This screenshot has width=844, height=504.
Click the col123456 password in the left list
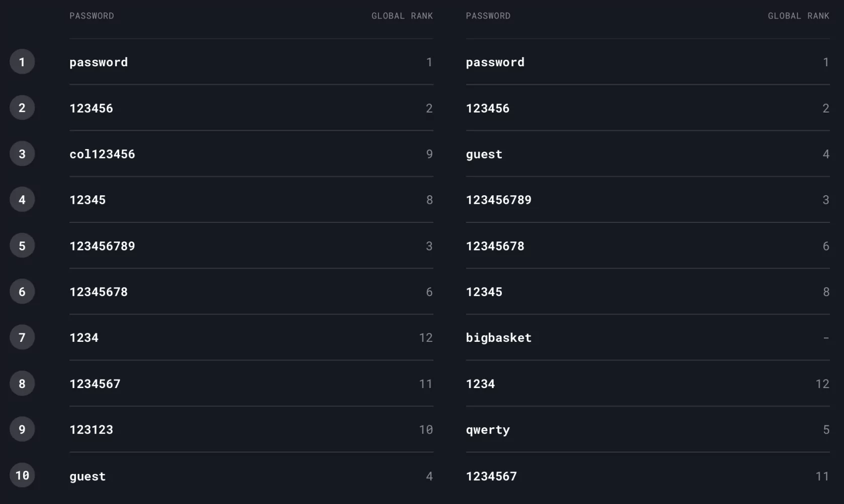click(102, 154)
